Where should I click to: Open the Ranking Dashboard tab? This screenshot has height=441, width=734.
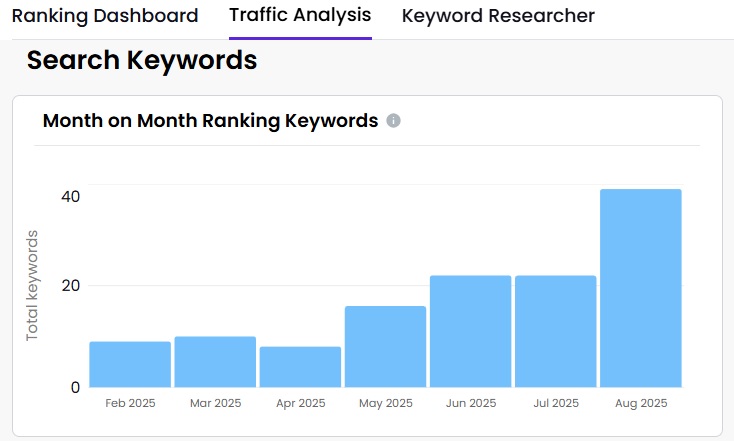[x=105, y=17]
